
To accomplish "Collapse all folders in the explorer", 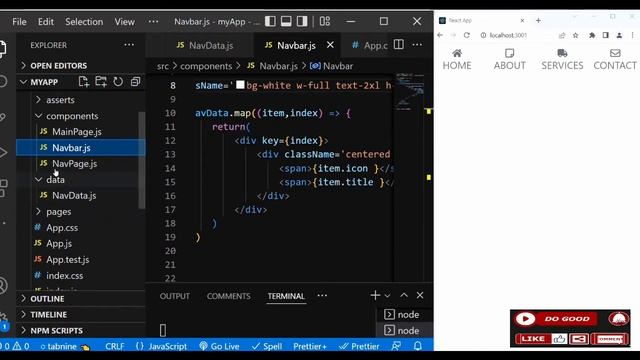I will (136, 82).
